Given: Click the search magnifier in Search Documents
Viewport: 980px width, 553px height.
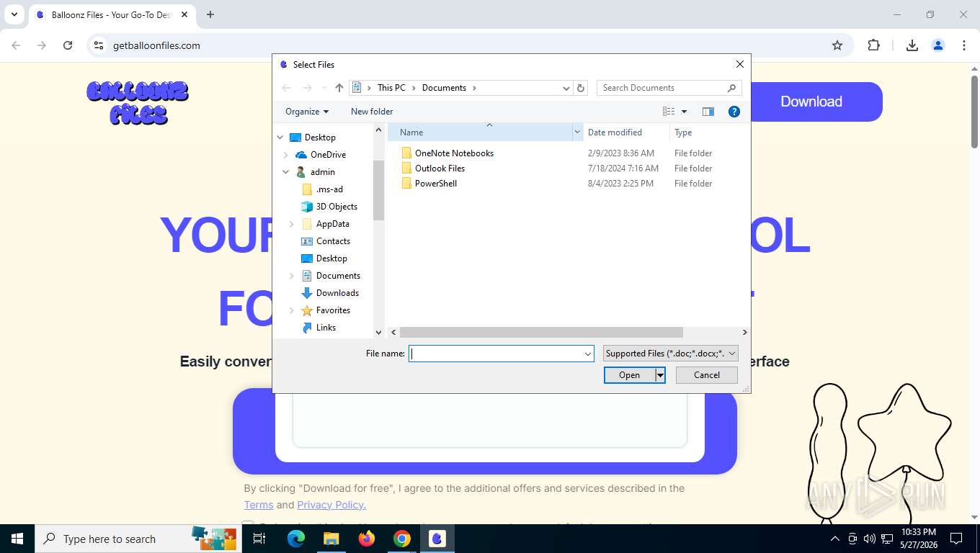Looking at the screenshot, I should tap(732, 88).
